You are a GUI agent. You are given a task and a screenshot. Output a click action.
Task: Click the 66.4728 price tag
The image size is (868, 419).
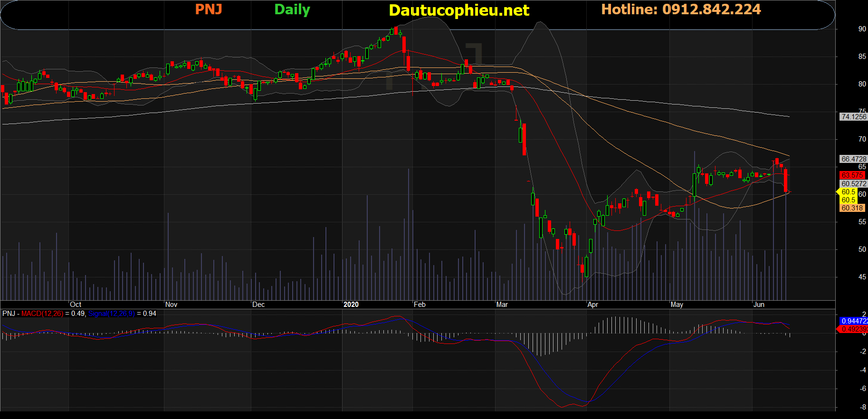(x=853, y=159)
